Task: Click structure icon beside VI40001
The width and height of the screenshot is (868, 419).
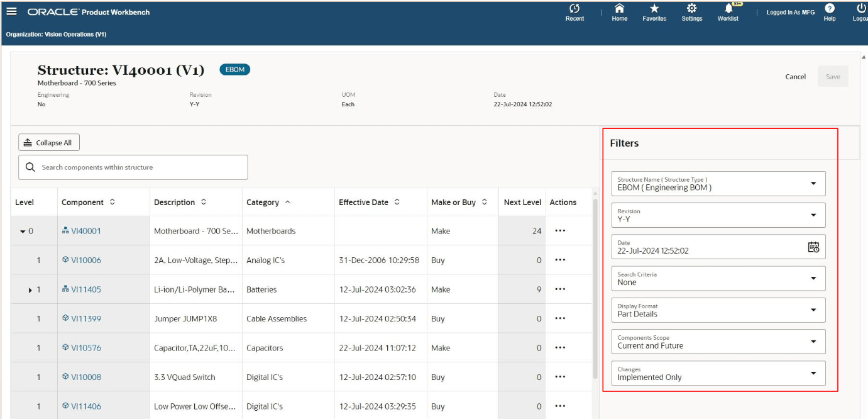Action: [65, 231]
